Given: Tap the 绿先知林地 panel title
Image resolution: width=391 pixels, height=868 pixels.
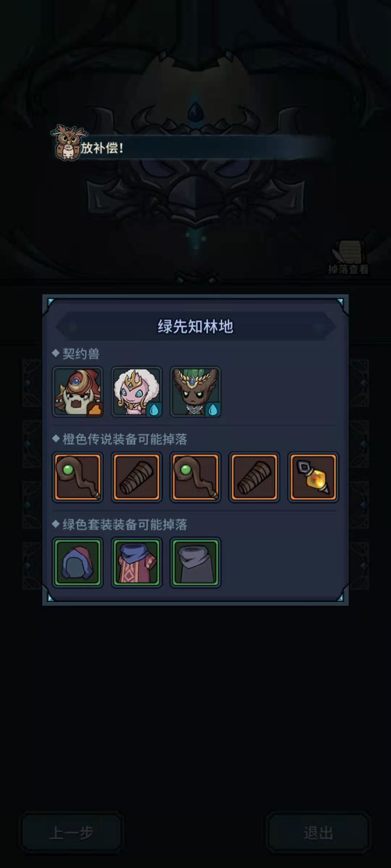Looking at the screenshot, I should [x=195, y=326].
